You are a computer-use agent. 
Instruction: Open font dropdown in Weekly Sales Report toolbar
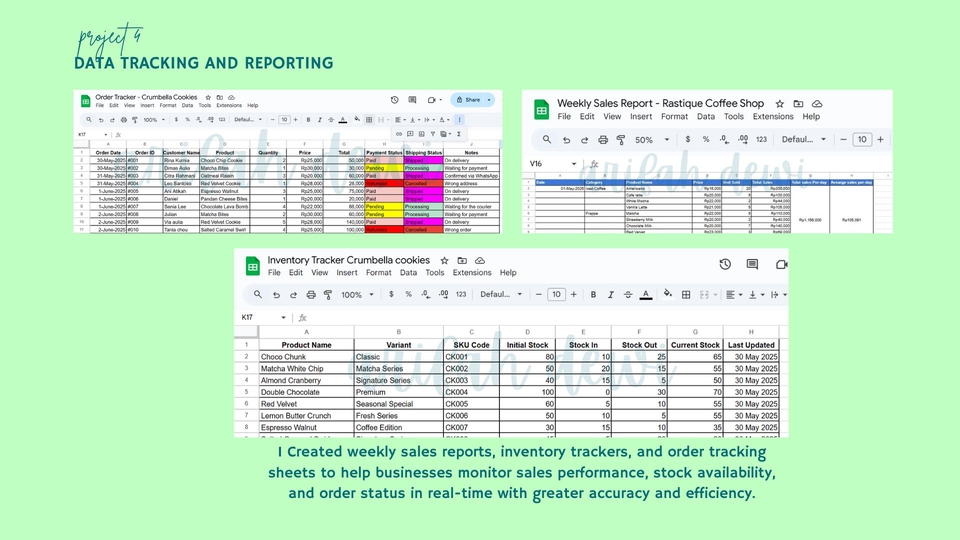pyautogui.click(x=804, y=140)
